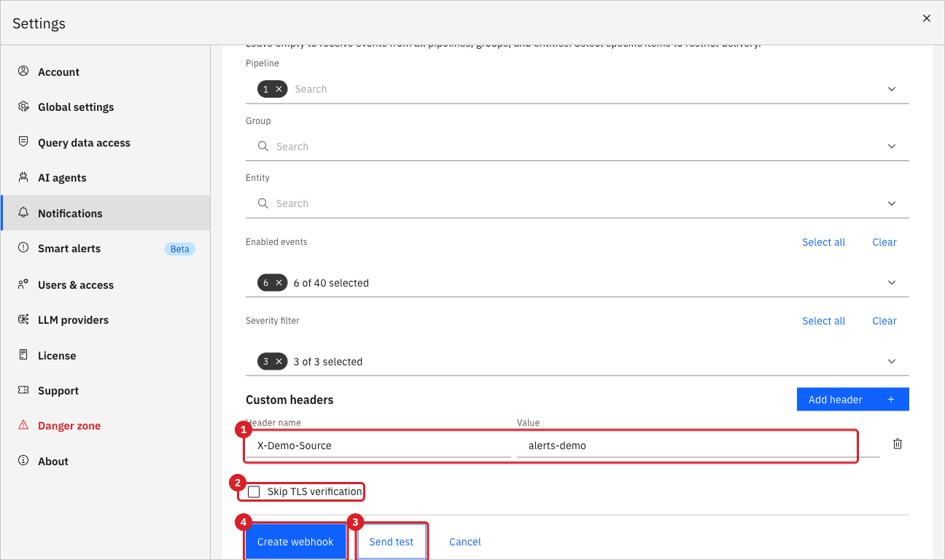Click the Add header button
945x560 pixels.
click(x=853, y=400)
